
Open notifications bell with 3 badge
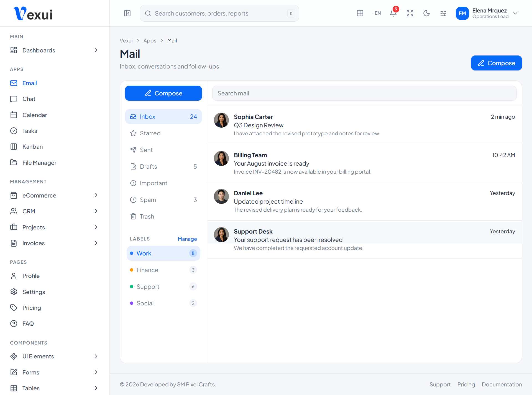(393, 13)
